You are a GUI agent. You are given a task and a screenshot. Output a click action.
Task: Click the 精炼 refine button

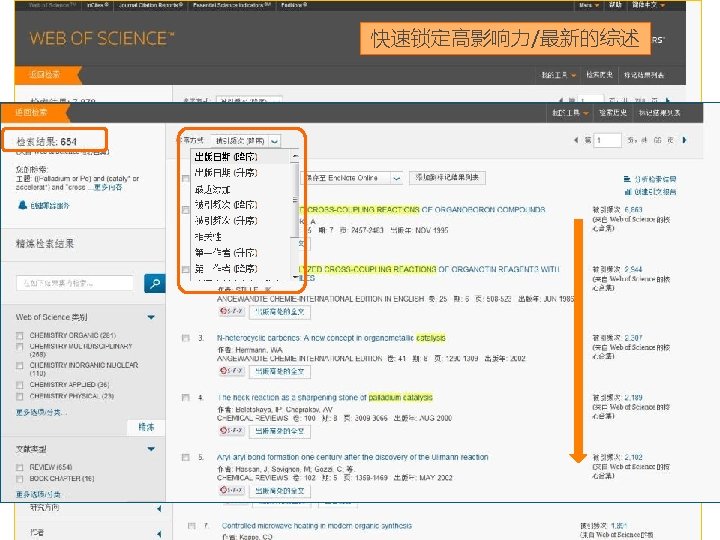(x=146, y=427)
